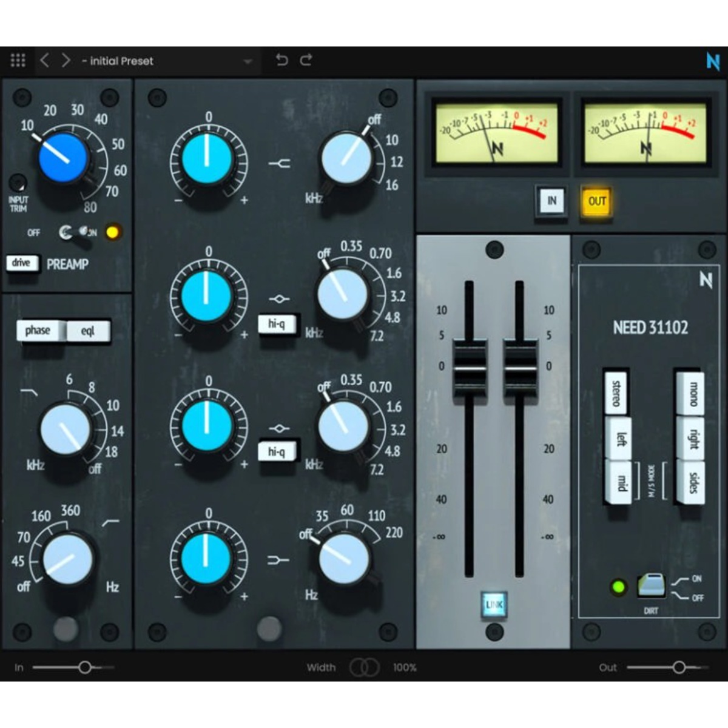Click the upper mid frequency knob
Screen dimensions: 728x728
tap(342, 294)
